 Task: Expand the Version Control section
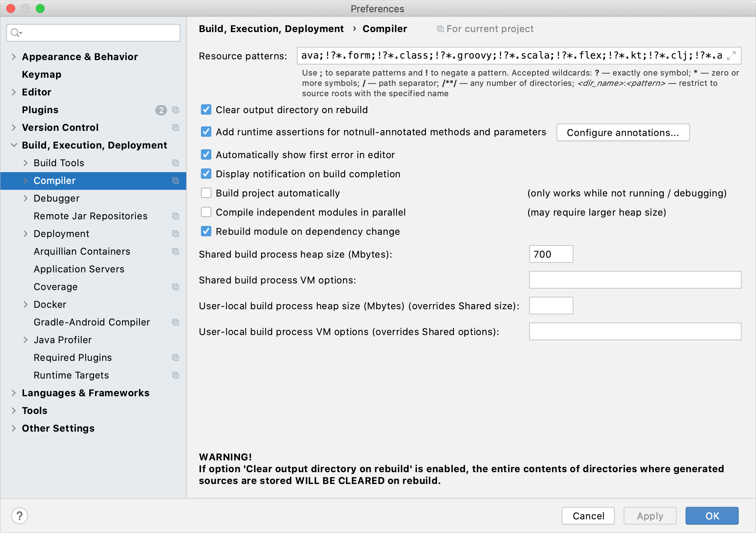coord(14,128)
